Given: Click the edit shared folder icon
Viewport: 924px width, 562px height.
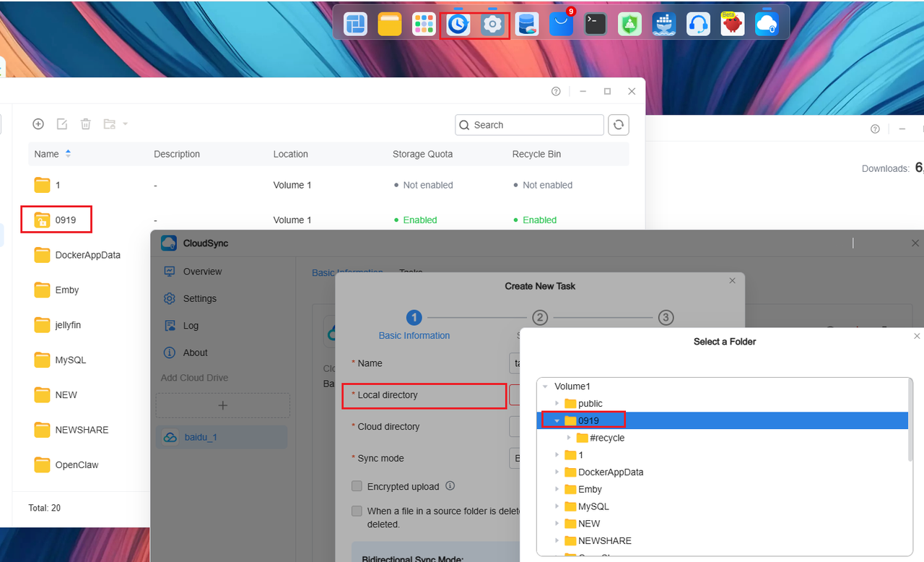Looking at the screenshot, I should coord(62,124).
